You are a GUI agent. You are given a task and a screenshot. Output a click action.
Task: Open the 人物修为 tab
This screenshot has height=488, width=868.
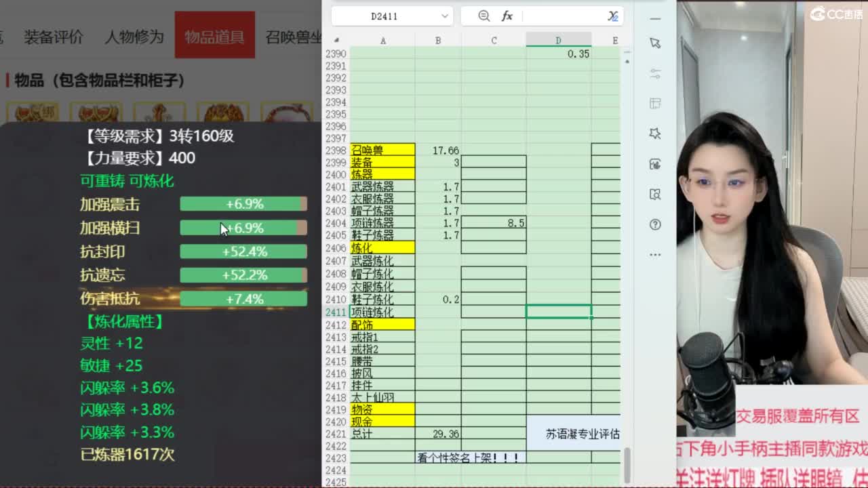[x=134, y=37]
